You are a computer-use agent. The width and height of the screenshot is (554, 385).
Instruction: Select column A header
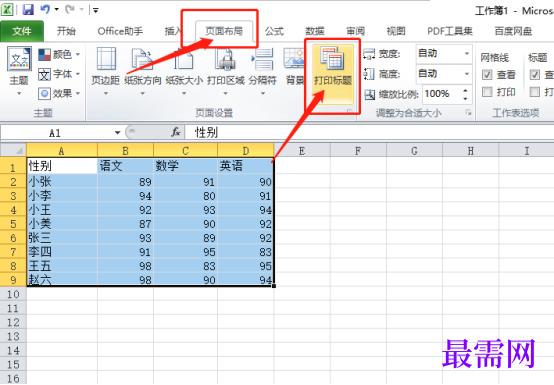click(61, 151)
